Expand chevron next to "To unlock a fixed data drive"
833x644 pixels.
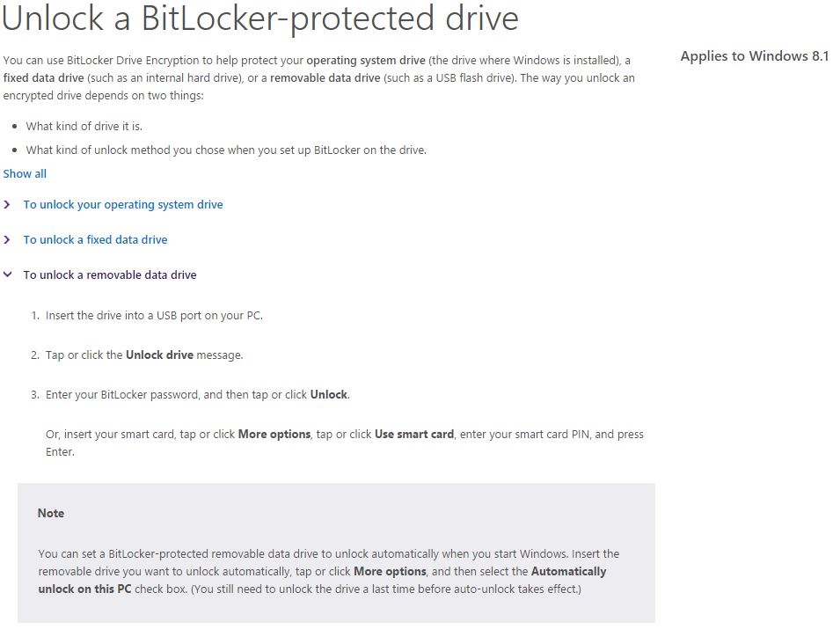tap(7, 239)
